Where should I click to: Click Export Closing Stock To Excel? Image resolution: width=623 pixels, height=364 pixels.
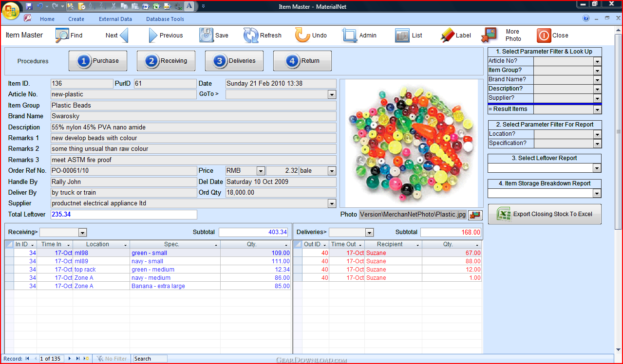coord(545,214)
